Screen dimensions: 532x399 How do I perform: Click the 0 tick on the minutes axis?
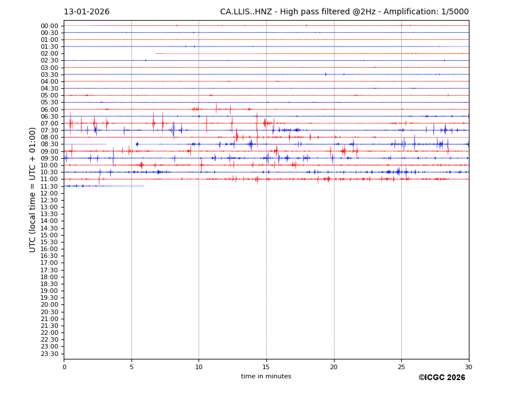pos(64,367)
